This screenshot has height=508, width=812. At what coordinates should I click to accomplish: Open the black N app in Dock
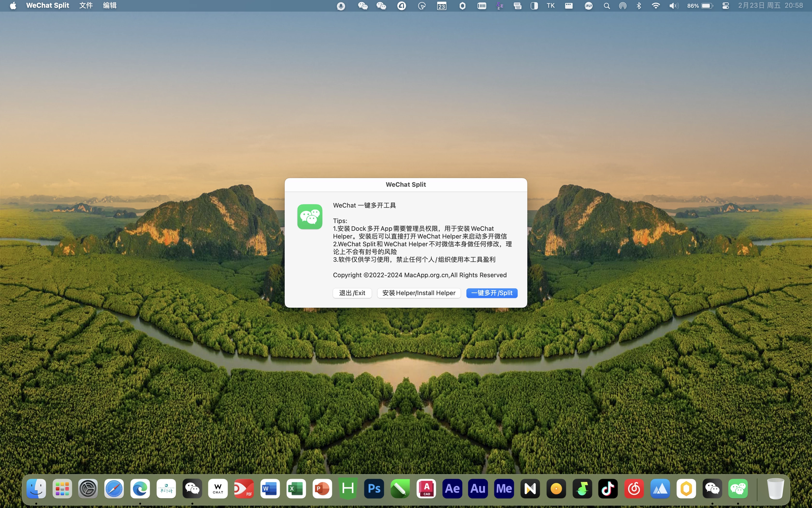point(530,488)
